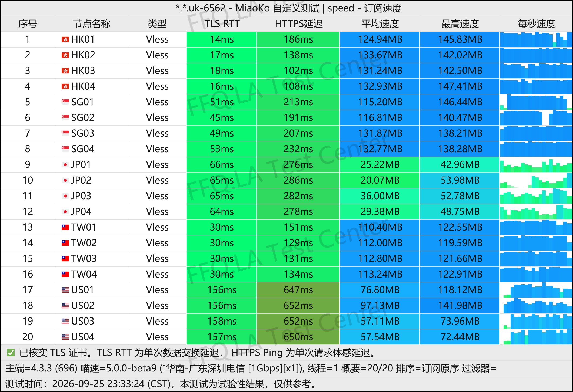The height and width of the screenshot is (392, 573).
Task: Click the title text with MiaoKo 自定义测试
Action: click(288, 8)
